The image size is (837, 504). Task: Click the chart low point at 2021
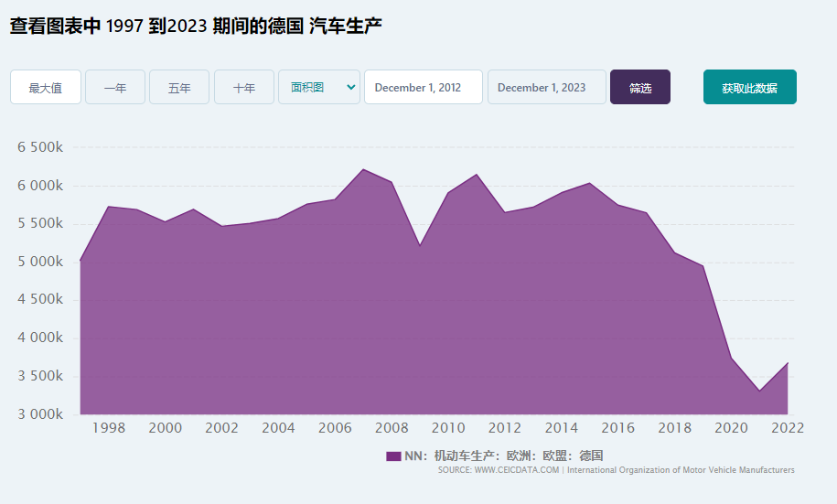pos(759,391)
